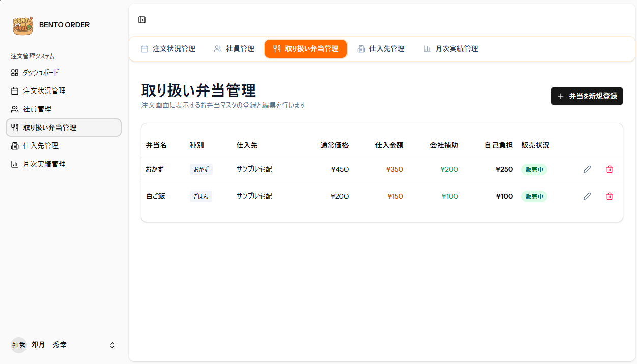
Task: Open ダッシュボード in the sidebar
Action: point(64,73)
